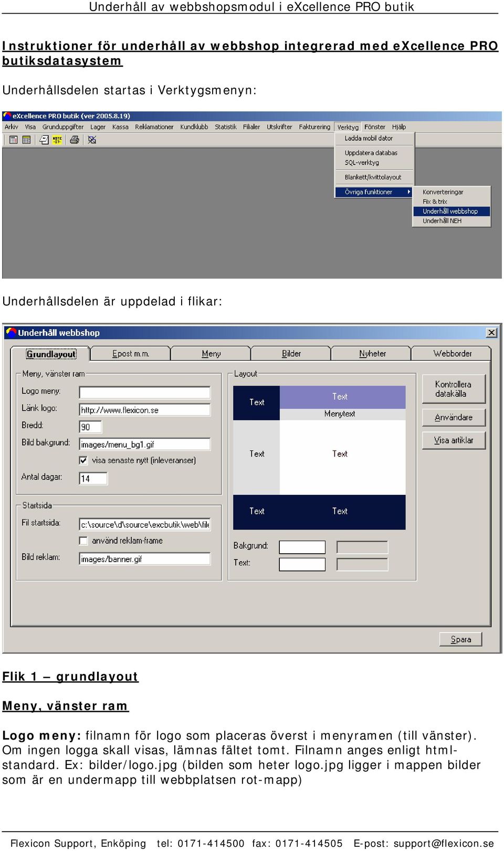Click the 'Länk logo' URL field
The image size is (504, 851).
145,410
